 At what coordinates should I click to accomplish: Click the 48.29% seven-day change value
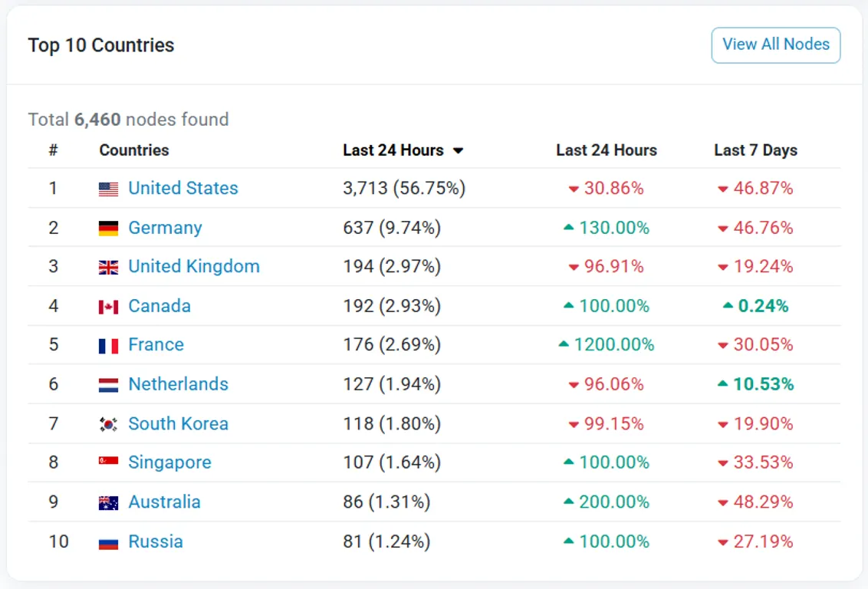pyautogui.click(x=755, y=502)
